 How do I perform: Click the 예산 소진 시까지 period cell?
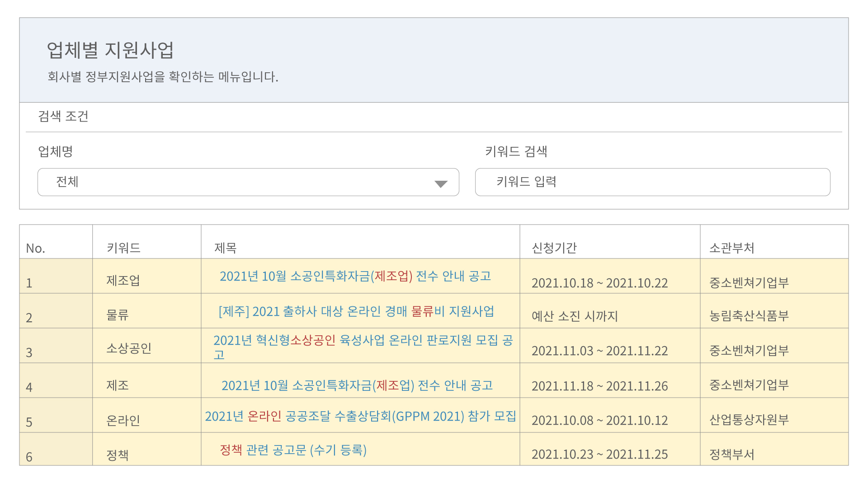(575, 316)
